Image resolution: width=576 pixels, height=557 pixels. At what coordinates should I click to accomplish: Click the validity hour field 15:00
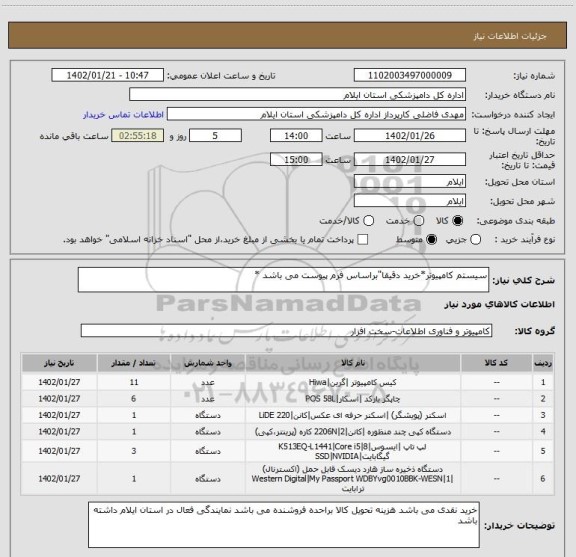tap(296, 159)
